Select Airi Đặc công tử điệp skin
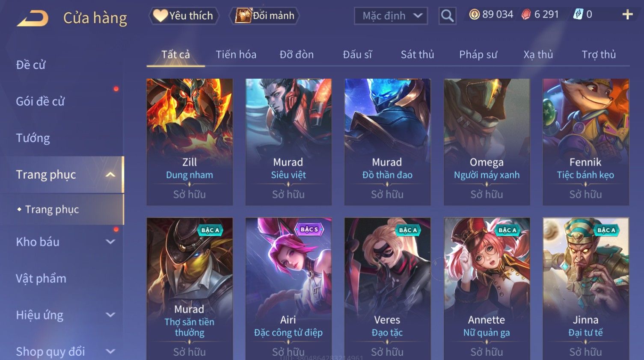This screenshot has width=644, height=360. (x=288, y=289)
